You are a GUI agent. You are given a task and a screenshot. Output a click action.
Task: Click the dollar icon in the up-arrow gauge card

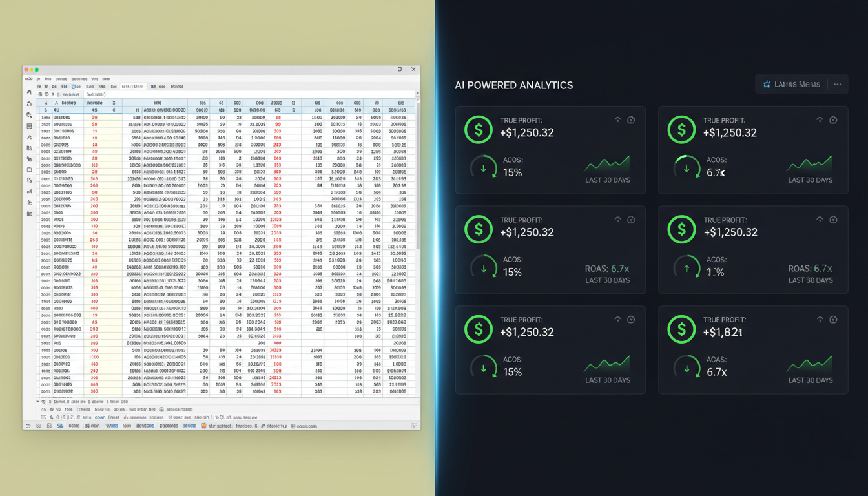pos(682,229)
